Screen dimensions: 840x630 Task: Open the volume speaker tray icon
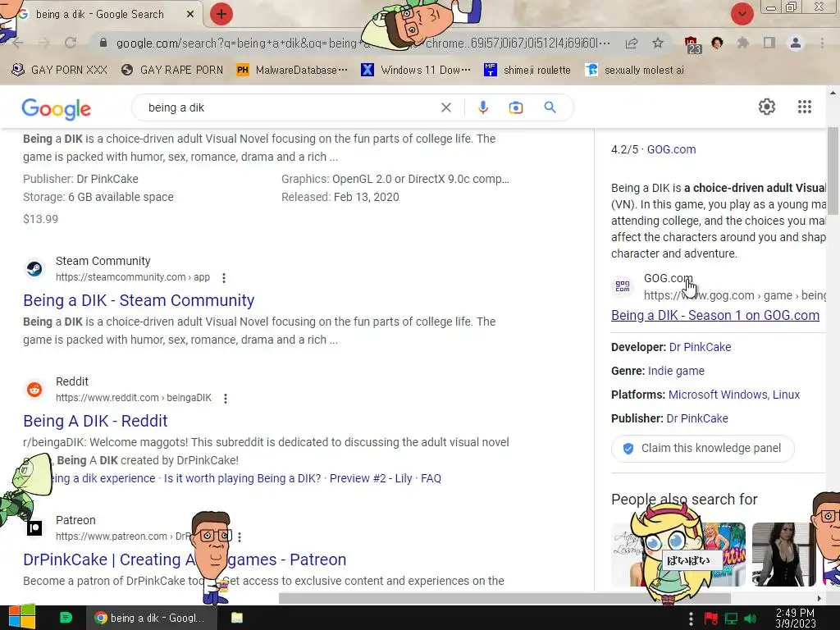pyautogui.click(x=750, y=619)
